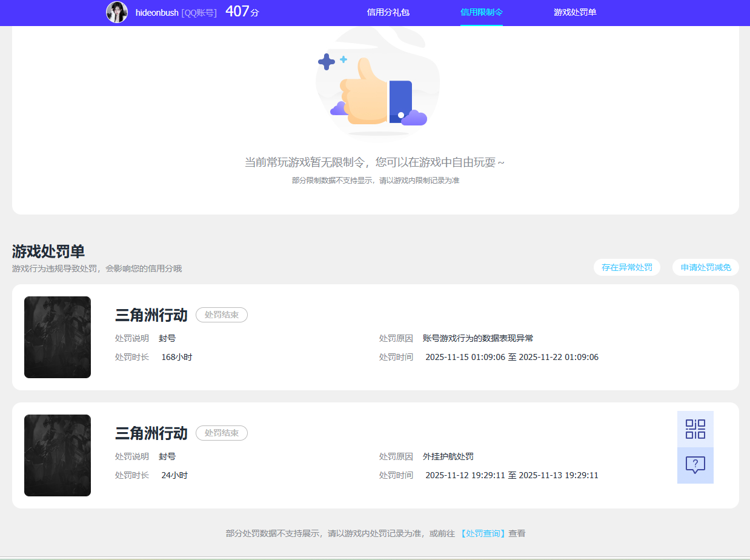The image size is (750, 560).
Task: Click the reason 账号游戏行为的数据表现异常
Action: (478, 338)
